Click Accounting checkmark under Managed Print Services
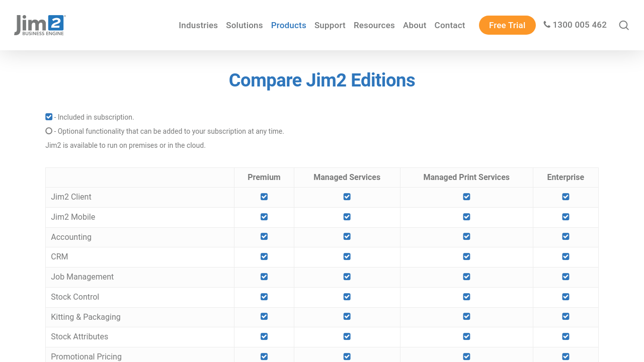 point(466,236)
